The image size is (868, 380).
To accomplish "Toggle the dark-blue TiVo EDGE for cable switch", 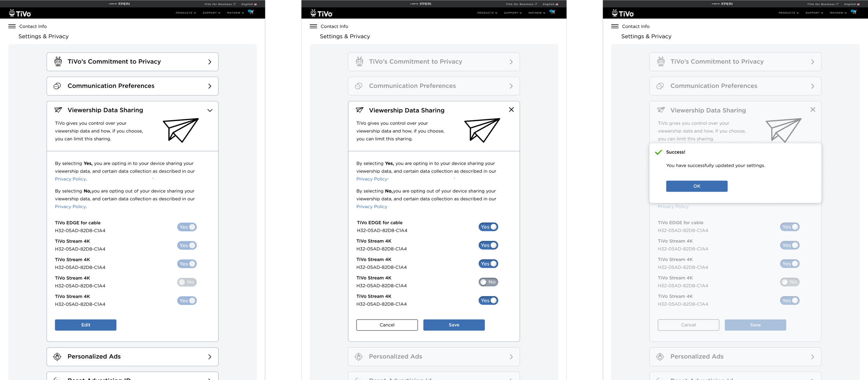I will click(x=488, y=227).
